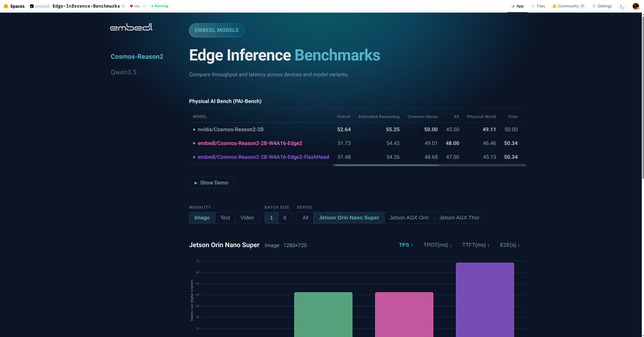Open the like count of 4
The height and width of the screenshot is (337, 644).
tap(144, 6)
